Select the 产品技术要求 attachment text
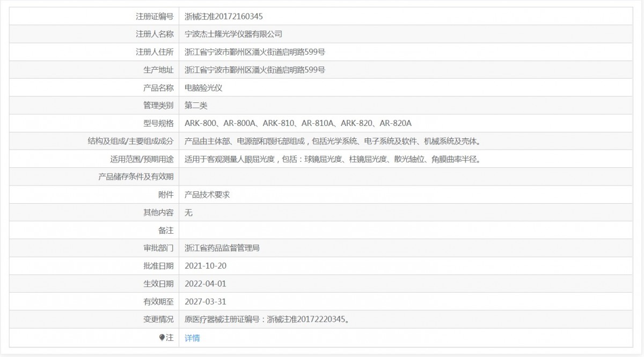This screenshot has height=357, width=644. coord(207,195)
